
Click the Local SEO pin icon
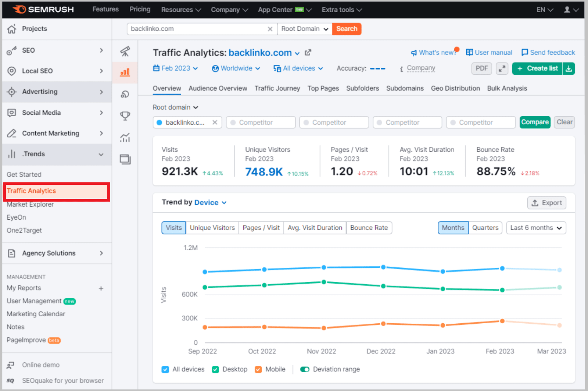coord(12,71)
